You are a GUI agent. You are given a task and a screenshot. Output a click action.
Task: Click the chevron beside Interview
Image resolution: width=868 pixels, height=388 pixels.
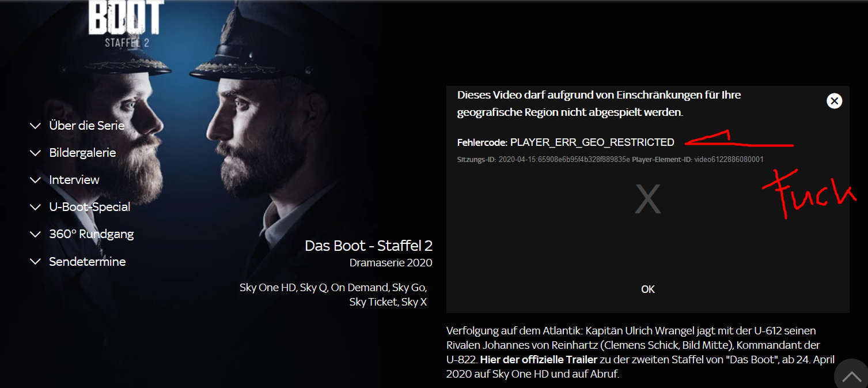[x=35, y=180]
